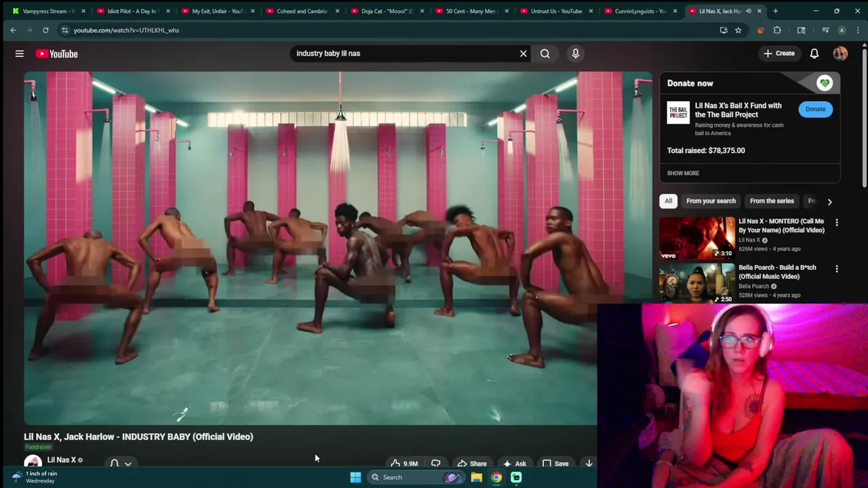The width and height of the screenshot is (868, 488).
Task: Open Build a B*tch video title
Action: (x=777, y=272)
